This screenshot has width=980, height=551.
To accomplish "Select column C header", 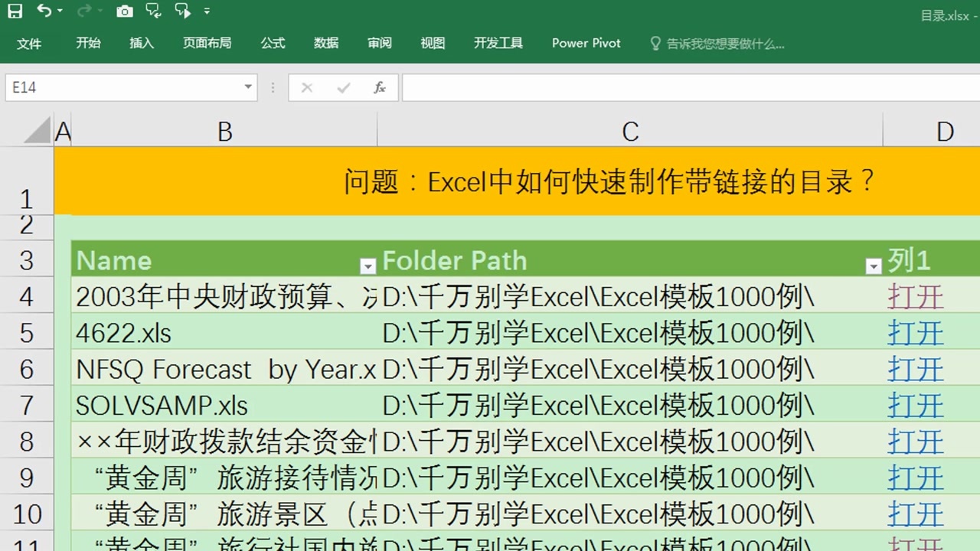I will point(630,132).
